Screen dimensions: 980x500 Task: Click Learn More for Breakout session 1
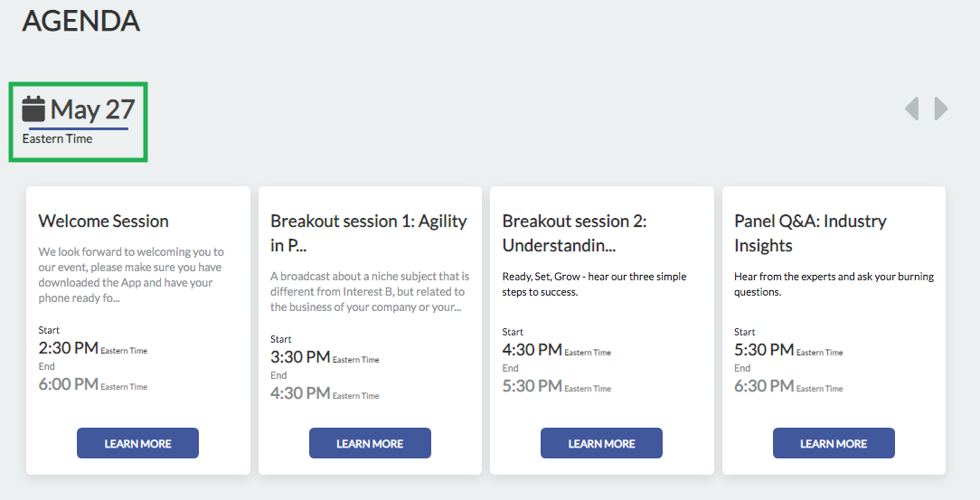click(370, 443)
